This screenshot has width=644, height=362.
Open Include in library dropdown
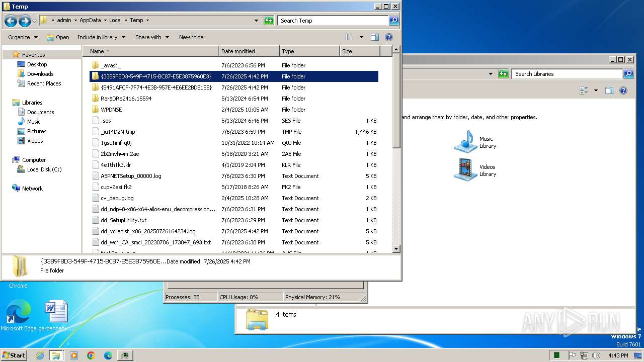101,37
